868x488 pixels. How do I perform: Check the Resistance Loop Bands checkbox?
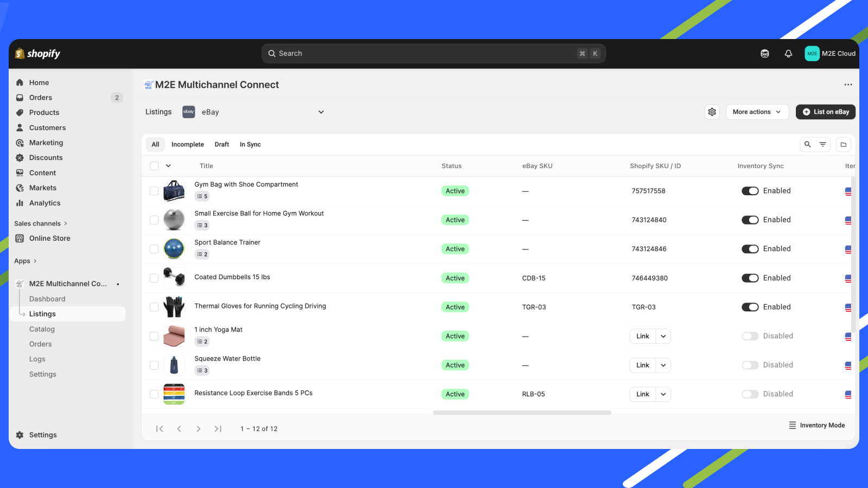(x=154, y=394)
